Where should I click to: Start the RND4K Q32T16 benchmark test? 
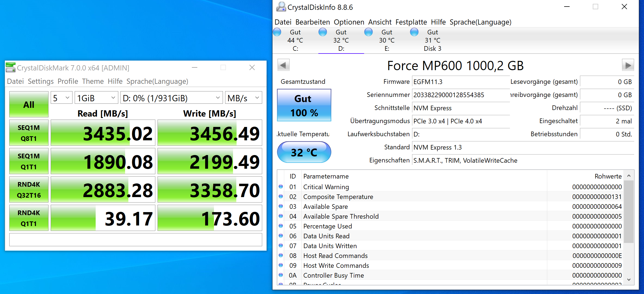coord(29,189)
